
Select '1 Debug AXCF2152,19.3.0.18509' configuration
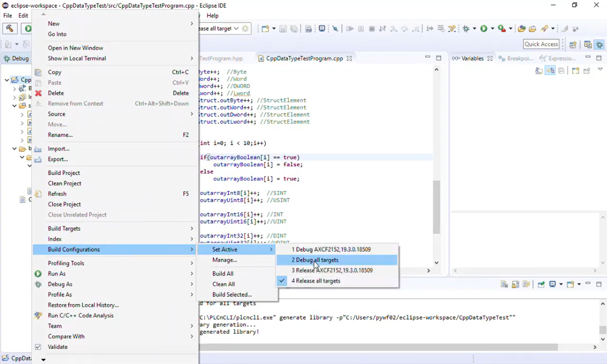(337, 249)
